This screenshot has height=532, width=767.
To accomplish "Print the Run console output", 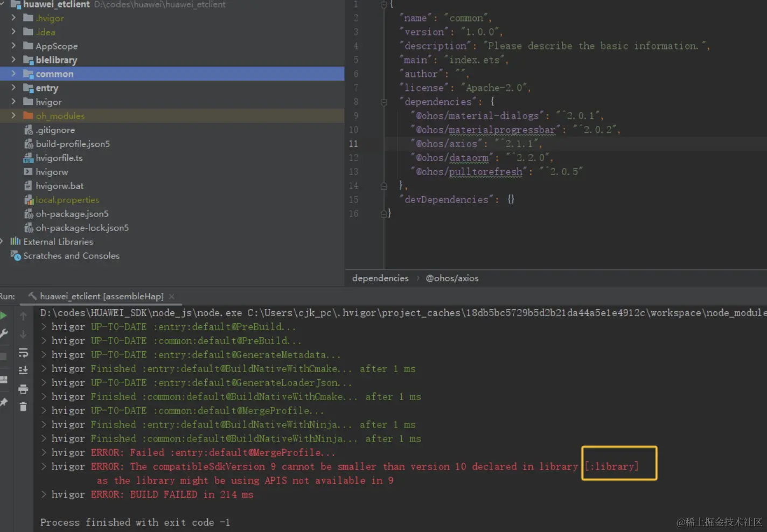I will [23, 389].
